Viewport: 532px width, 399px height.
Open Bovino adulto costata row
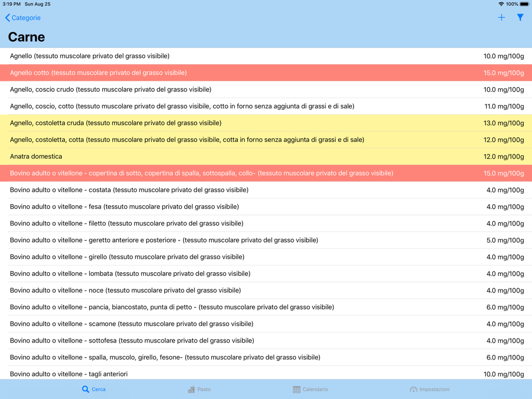pyautogui.click(x=266, y=190)
